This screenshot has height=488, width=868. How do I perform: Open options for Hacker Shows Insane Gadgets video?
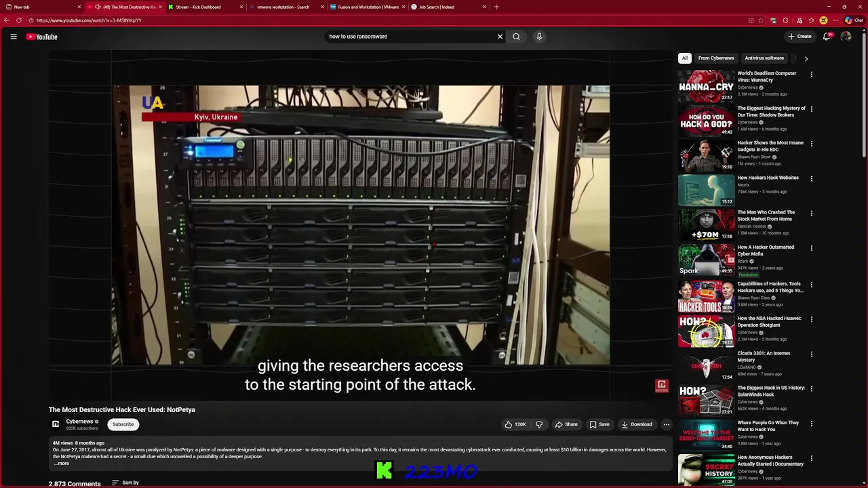click(811, 144)
